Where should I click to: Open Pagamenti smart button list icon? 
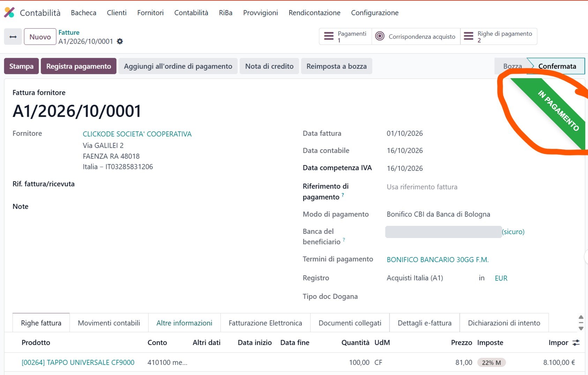(329, 36)
